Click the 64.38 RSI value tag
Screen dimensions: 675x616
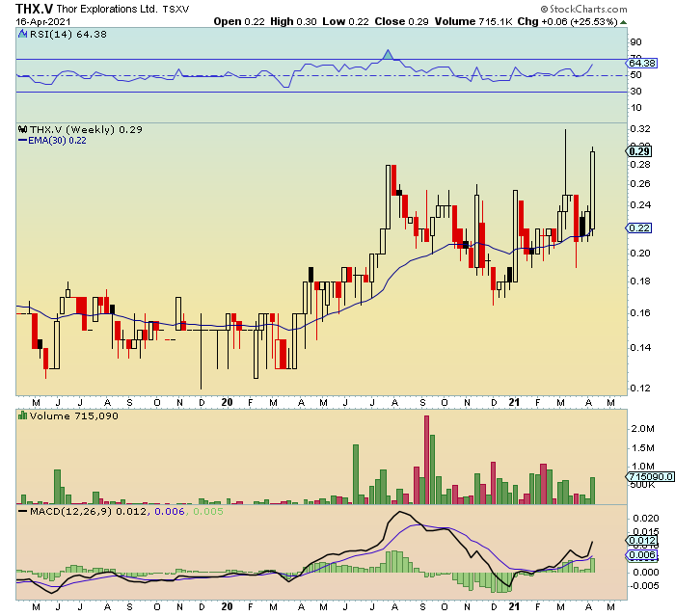click(641, 64)
